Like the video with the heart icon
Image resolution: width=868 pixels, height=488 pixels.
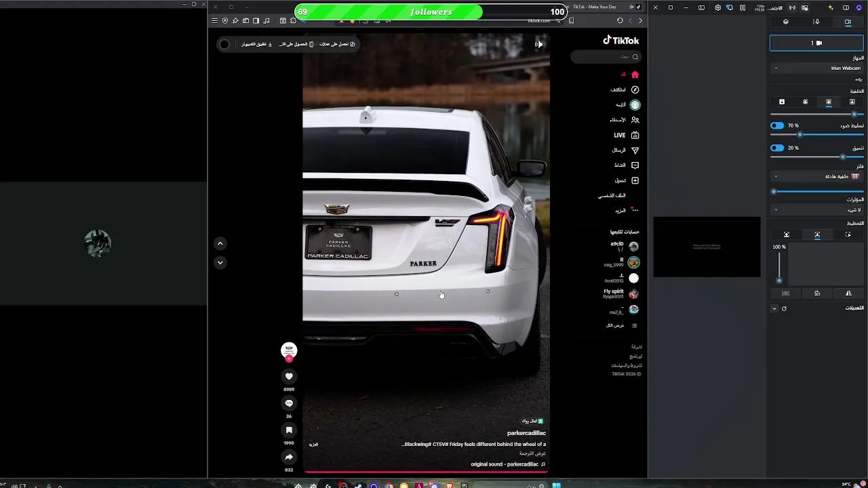[x=289, y=376]
